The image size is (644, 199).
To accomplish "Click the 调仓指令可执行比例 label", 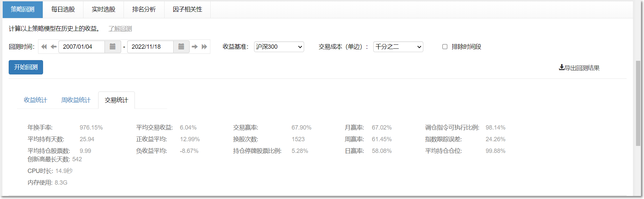I will point(452,128).
